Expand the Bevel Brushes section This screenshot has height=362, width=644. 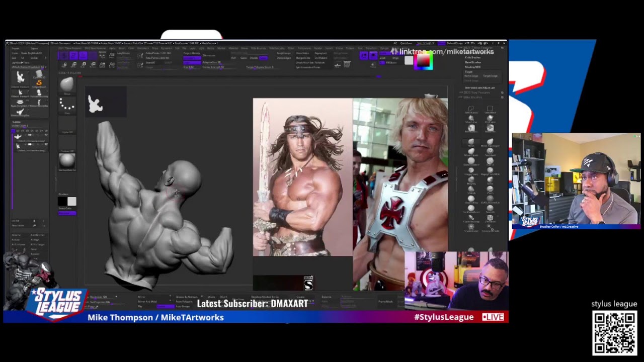473,62
